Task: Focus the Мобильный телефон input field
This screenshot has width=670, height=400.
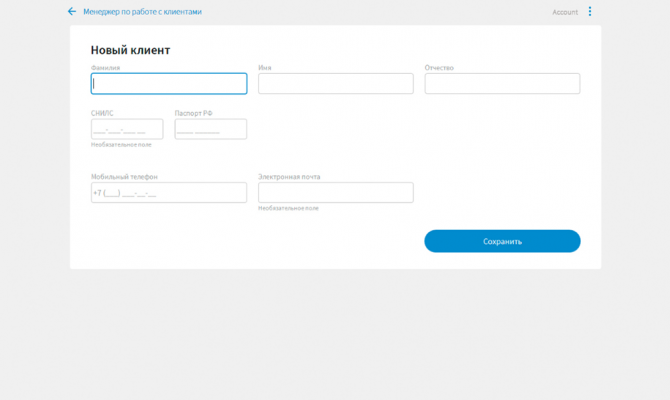Action: pos(169,193)
